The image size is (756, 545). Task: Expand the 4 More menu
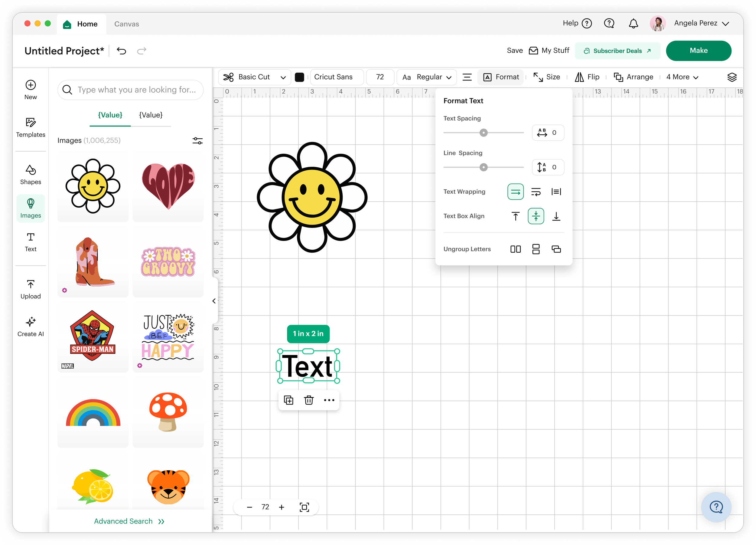click(682, 77)
